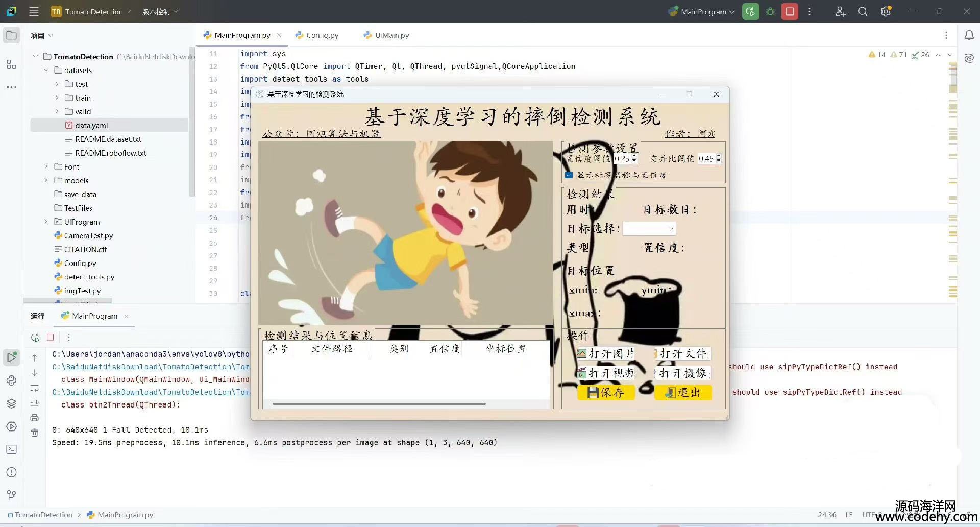Start debugging with the bug icon
The height and width of the screenshot is (527, 980).
point(770,12)
